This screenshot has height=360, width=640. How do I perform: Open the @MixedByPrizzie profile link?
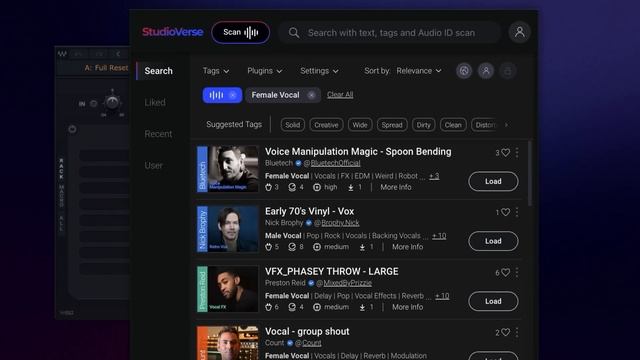point(347,283)
